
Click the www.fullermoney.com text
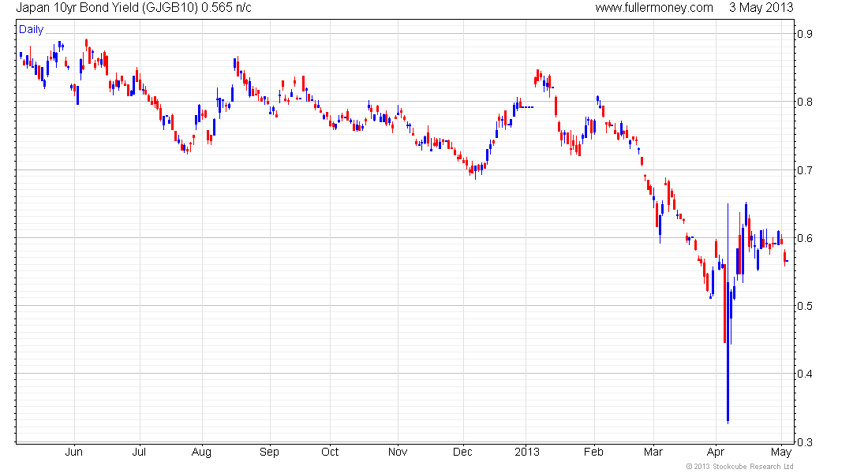(654, 8)
